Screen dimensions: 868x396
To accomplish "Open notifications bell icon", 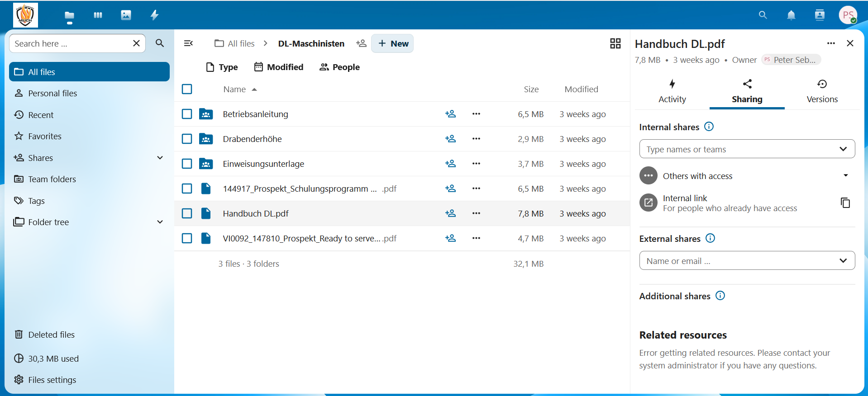I will point(791,15).
